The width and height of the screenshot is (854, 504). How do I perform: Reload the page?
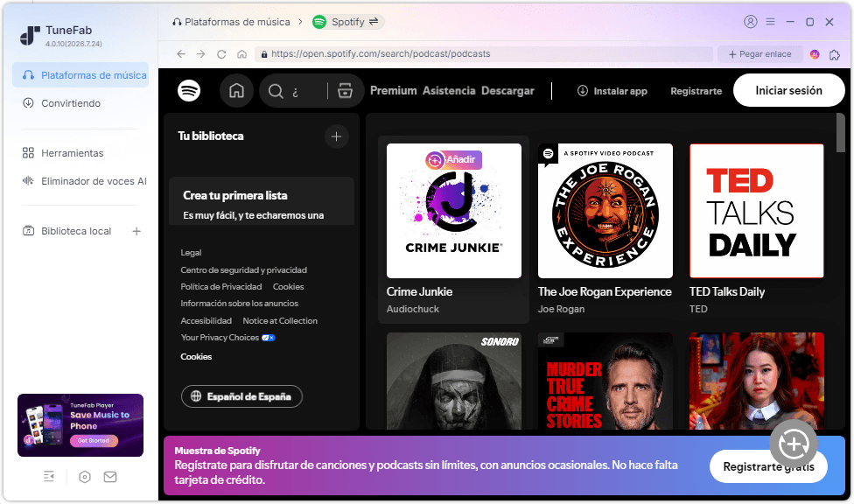tap(221, 54)
